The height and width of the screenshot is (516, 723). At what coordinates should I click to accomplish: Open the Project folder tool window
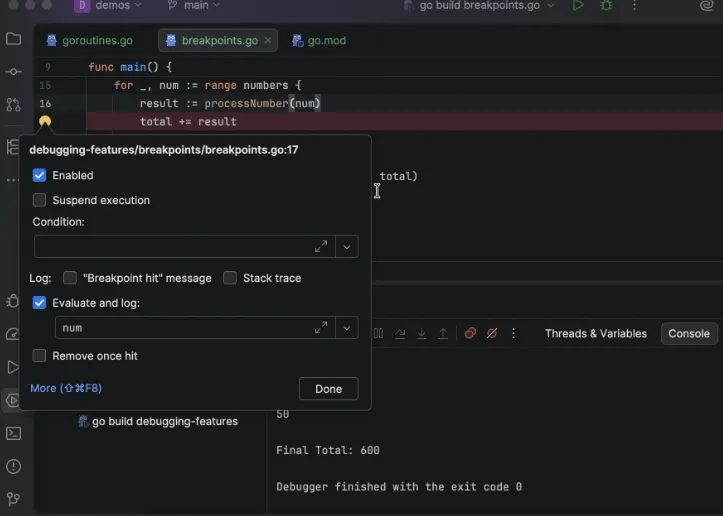[13, 39]
